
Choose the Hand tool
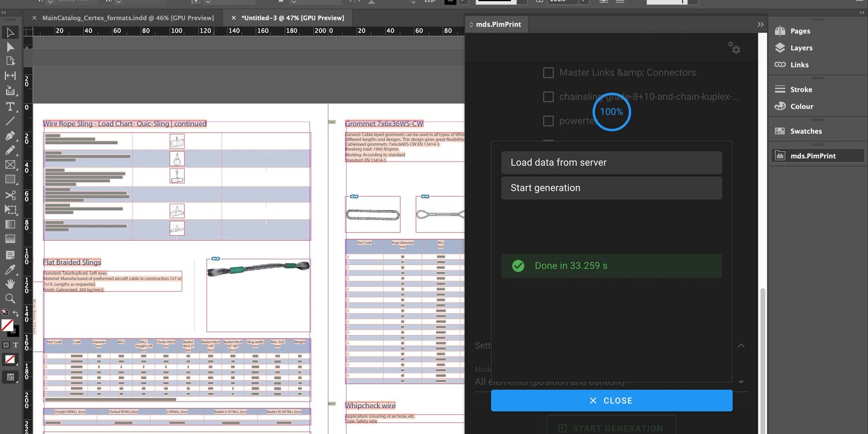(10, 284)
